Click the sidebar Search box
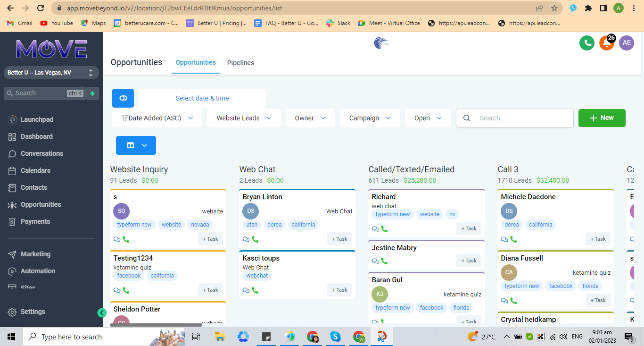The width and height of the screenshot is (644, 346). (x=45, y=93)
